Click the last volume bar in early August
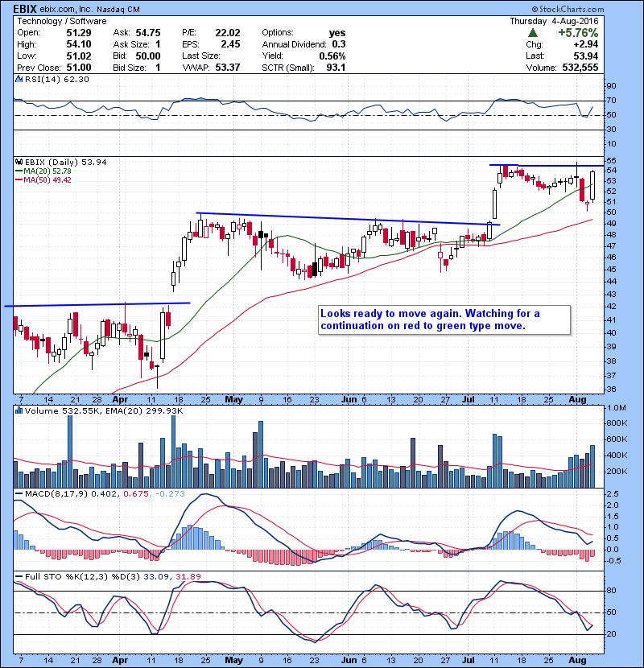 [x=592, y=467]
